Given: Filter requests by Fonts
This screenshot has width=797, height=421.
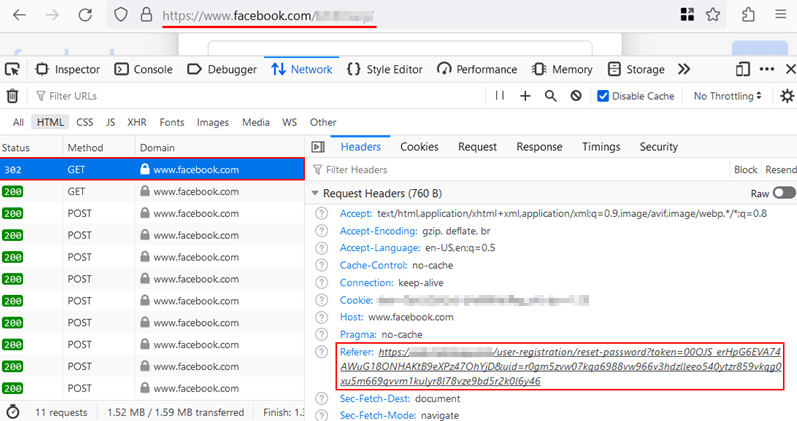Looking at the screenshot, I should coord(172,122).
